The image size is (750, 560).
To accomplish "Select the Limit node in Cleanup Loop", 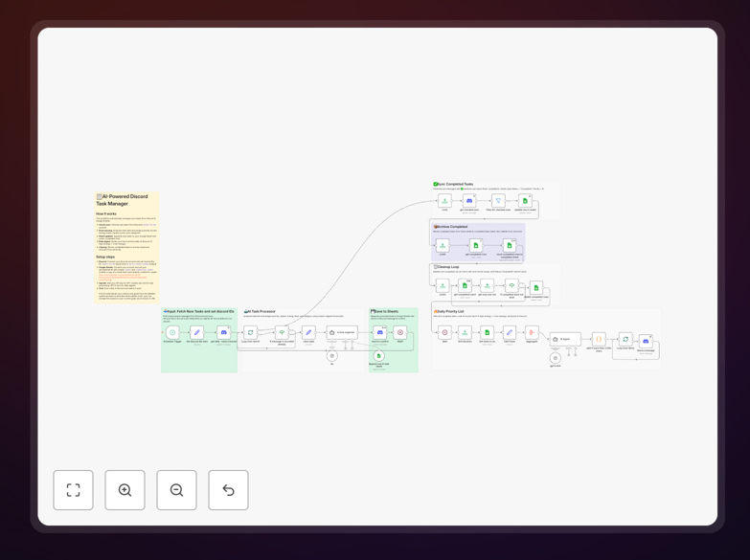I will (x=443, y=286).
